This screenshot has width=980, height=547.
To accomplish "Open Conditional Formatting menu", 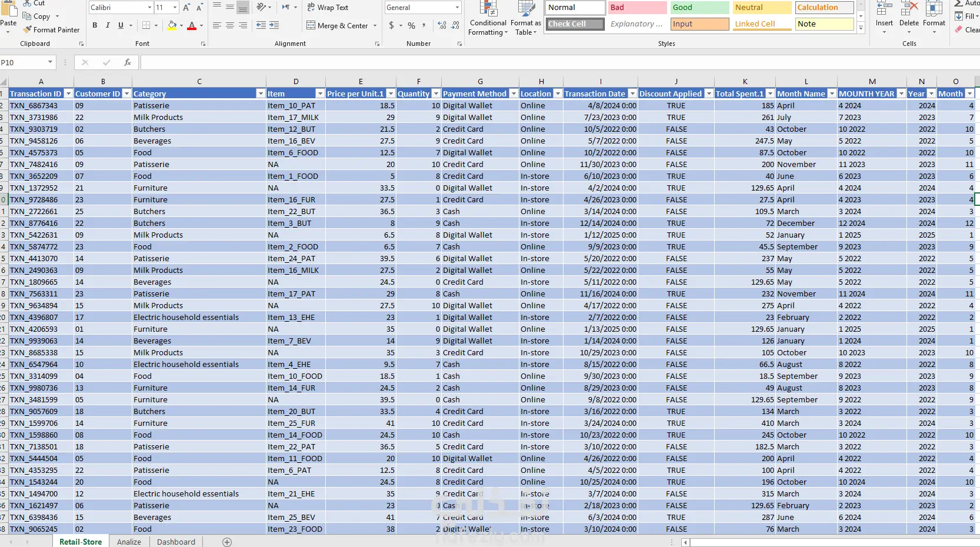I will [488, 18].
